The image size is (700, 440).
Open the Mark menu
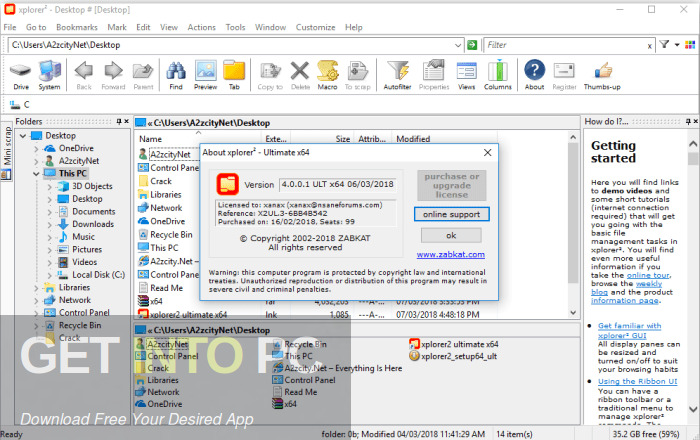(117, 27)
